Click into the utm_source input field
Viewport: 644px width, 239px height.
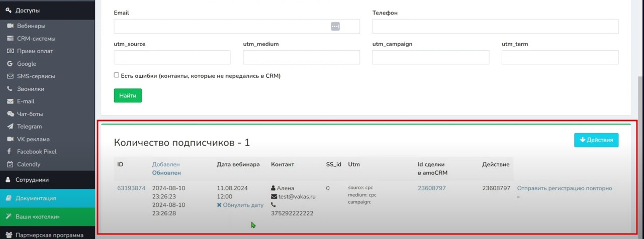click(172, 57)
